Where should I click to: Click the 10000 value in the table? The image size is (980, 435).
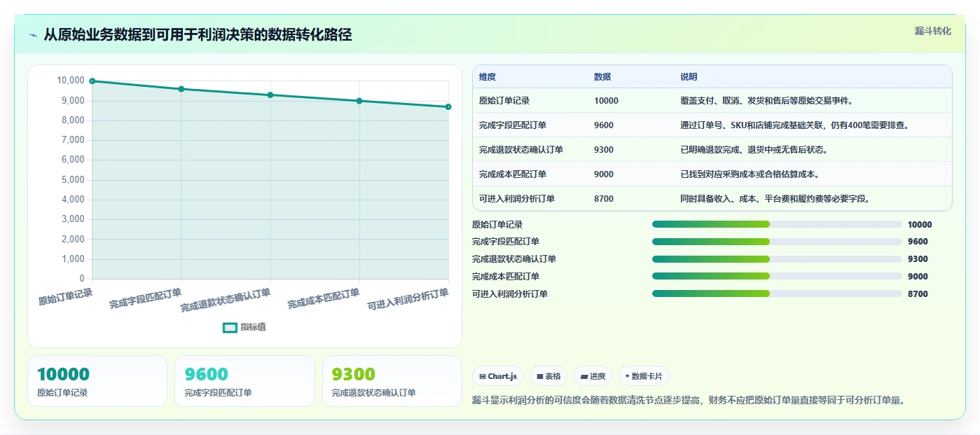tap(606, 101)
